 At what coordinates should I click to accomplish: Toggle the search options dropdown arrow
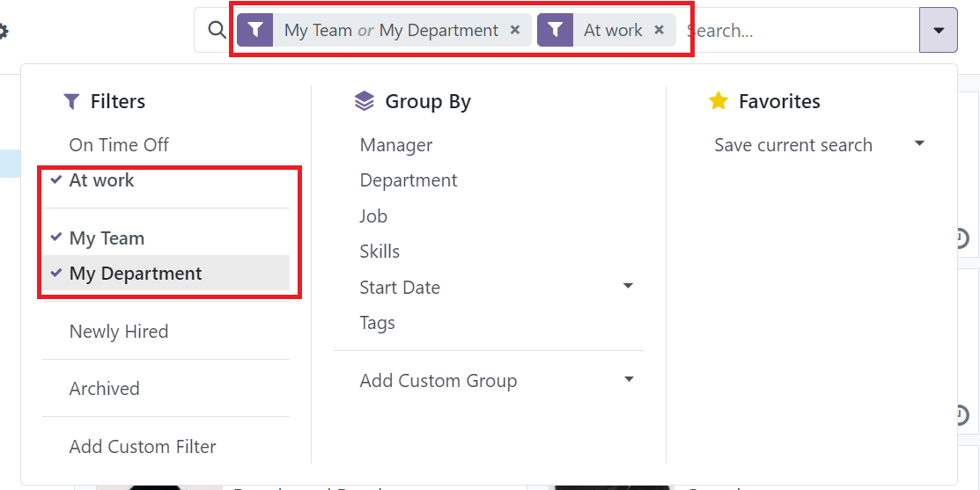tap(938, 31)
